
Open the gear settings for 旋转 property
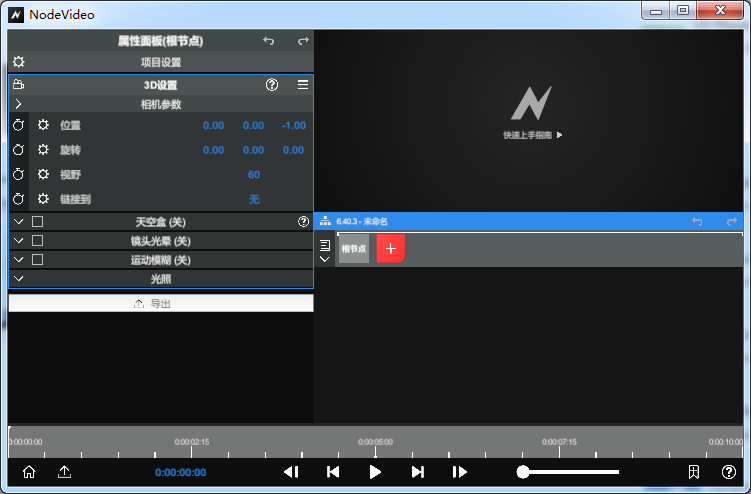[43, 150]
